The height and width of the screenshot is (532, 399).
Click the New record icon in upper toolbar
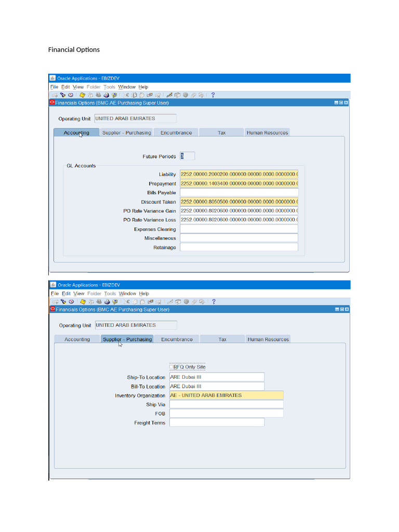[55, 96]
